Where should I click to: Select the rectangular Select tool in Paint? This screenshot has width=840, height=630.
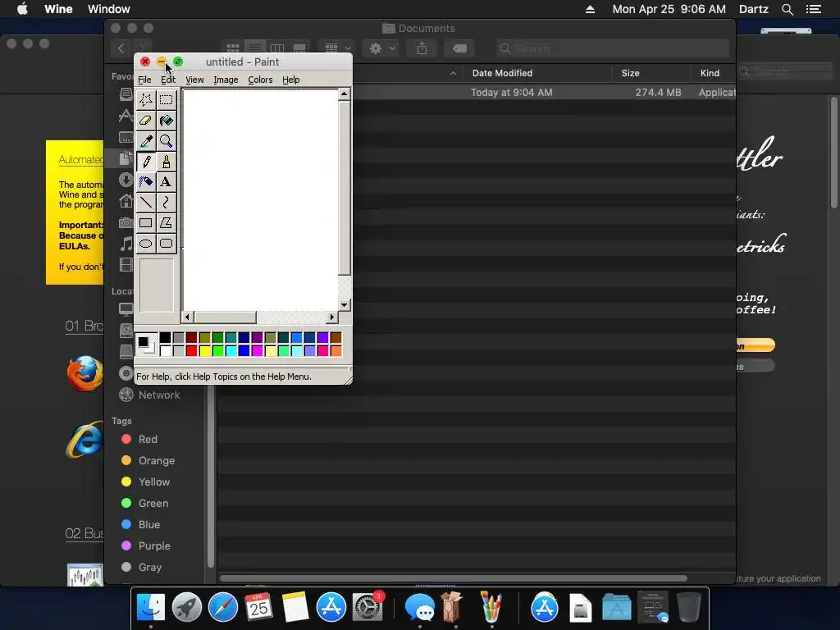166,99
